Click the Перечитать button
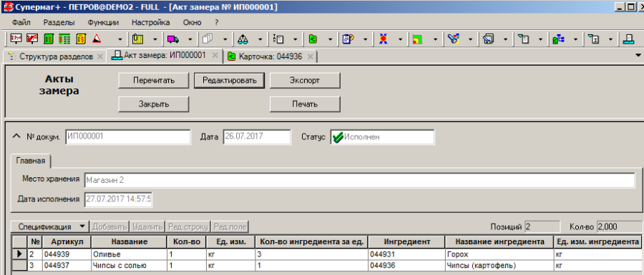Screen dimensions: 644x275 tap(154, 80)
